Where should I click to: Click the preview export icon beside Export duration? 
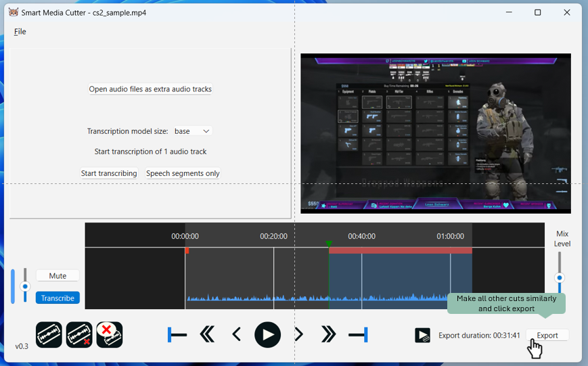click(422, 336)
